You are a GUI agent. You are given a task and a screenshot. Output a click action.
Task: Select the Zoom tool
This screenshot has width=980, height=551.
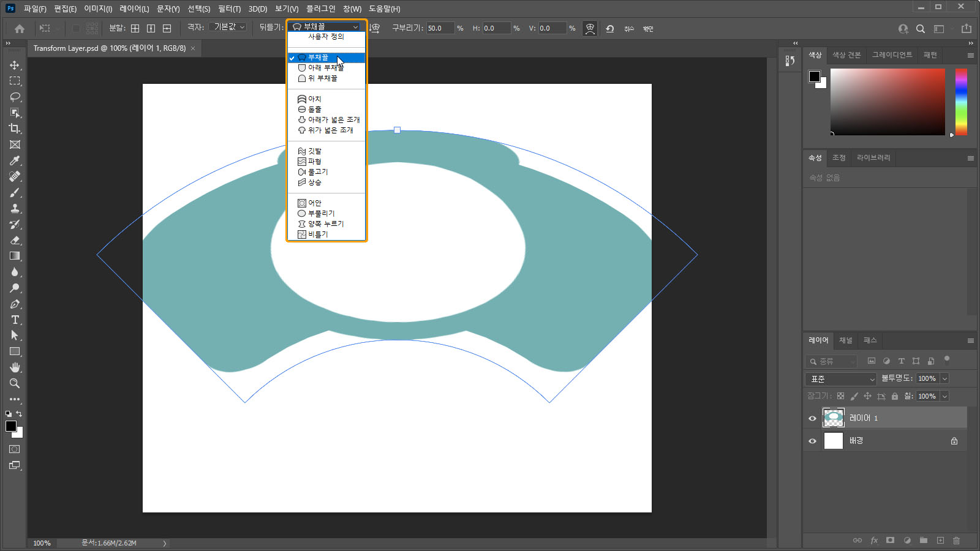tap(15, 383)
